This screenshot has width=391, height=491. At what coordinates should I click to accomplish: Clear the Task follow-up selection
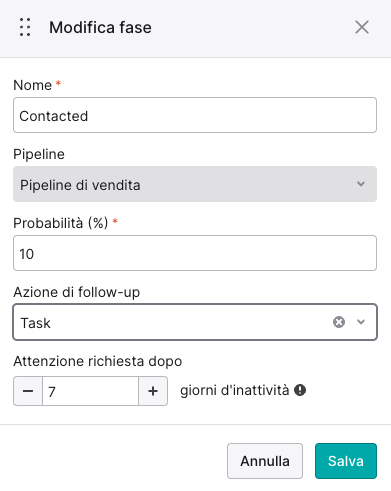pos(339,322)
